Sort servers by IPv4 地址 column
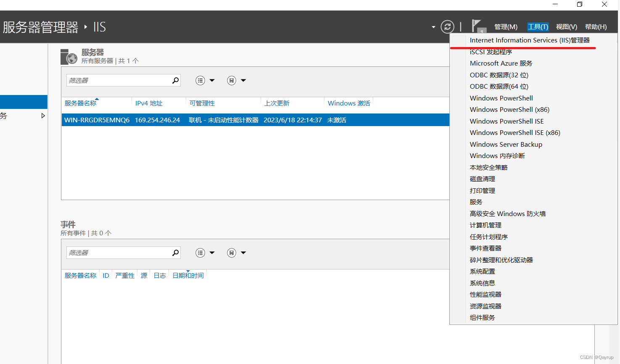Viewport: 620px width, 364px height. 149,103
